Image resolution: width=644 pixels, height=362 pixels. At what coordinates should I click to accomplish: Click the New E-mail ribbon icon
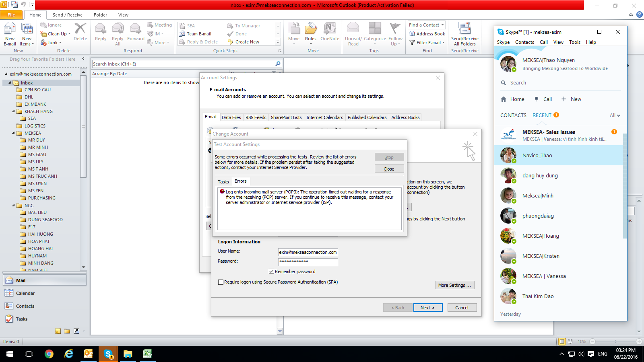(x=10, y=34)
